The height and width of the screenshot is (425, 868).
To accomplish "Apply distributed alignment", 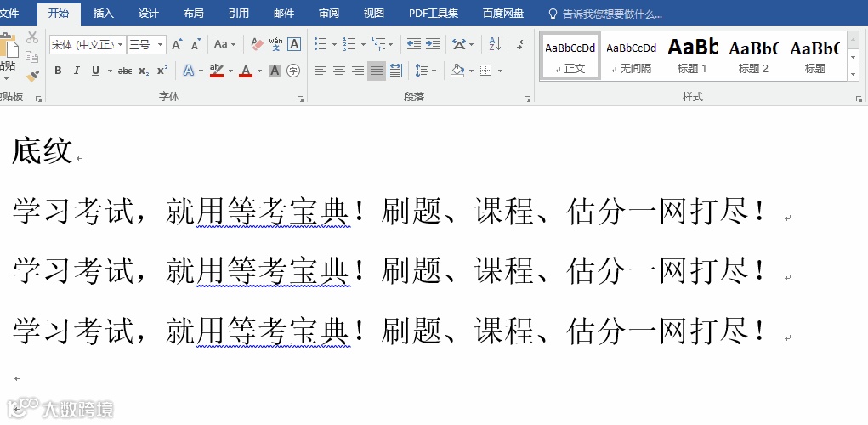I will 395,71.
